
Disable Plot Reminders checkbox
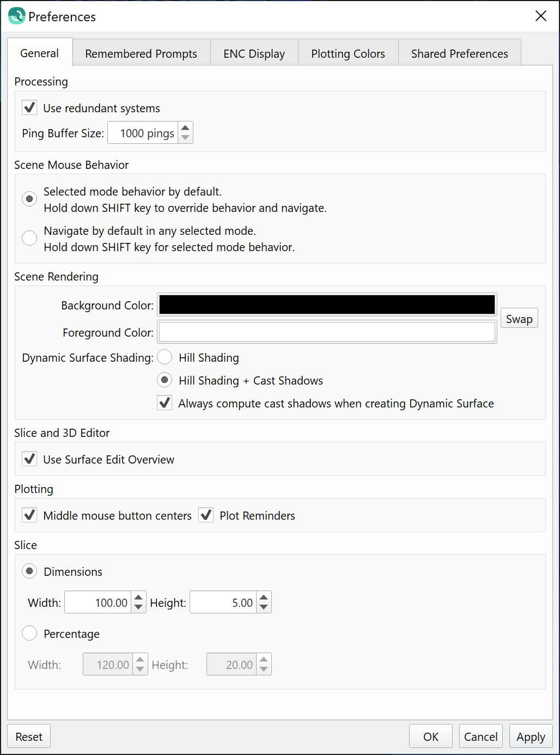tap(206, 515)
